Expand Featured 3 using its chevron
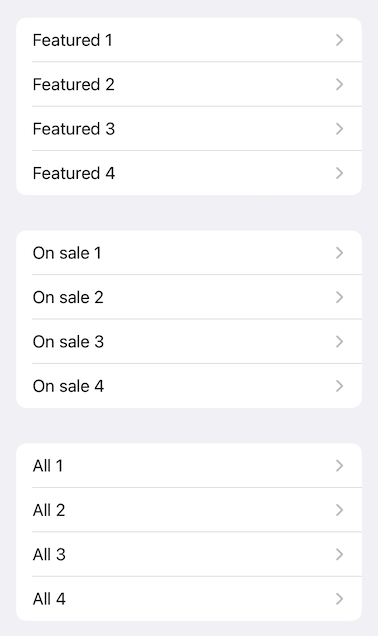Image resolution: width=378 pixels, height=636 pixels. (339, 129)
